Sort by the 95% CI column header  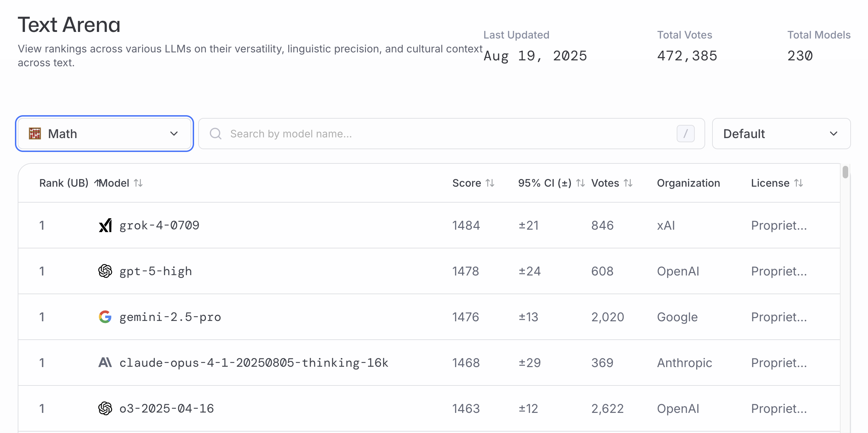coord(551,183)
